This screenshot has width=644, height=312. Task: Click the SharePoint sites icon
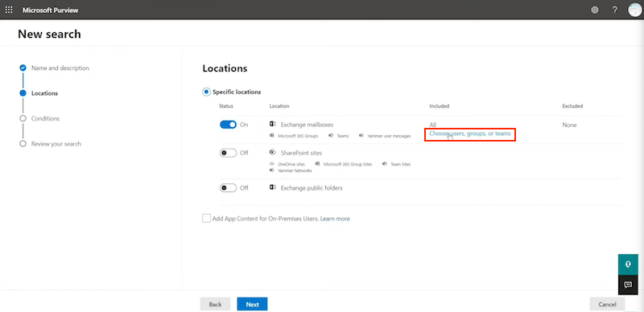click(272, 152)
